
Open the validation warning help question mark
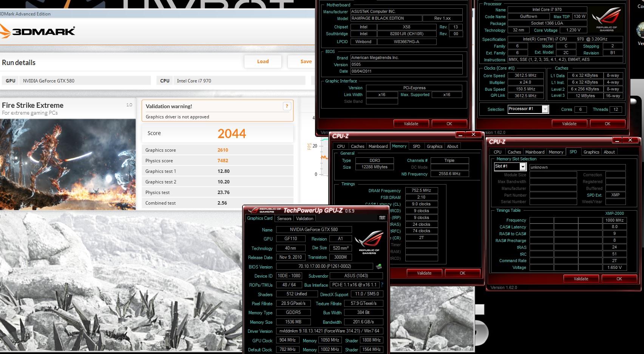[x=287, y=106]
